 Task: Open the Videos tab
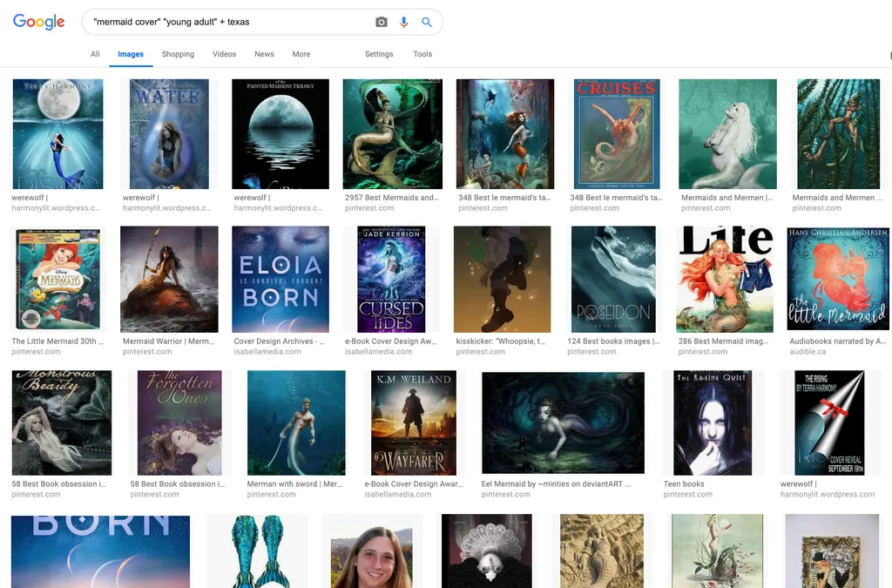(224, 54)
